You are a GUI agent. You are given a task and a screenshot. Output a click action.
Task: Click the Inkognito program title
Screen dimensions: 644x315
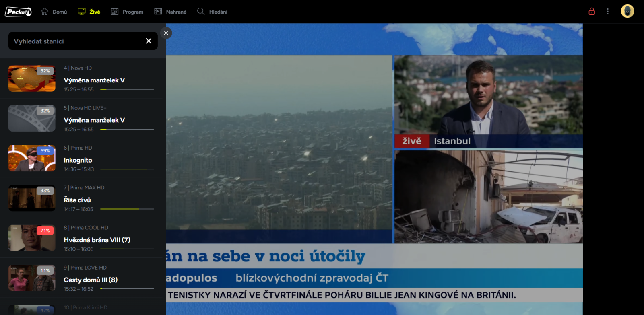(x=78, y=160)
